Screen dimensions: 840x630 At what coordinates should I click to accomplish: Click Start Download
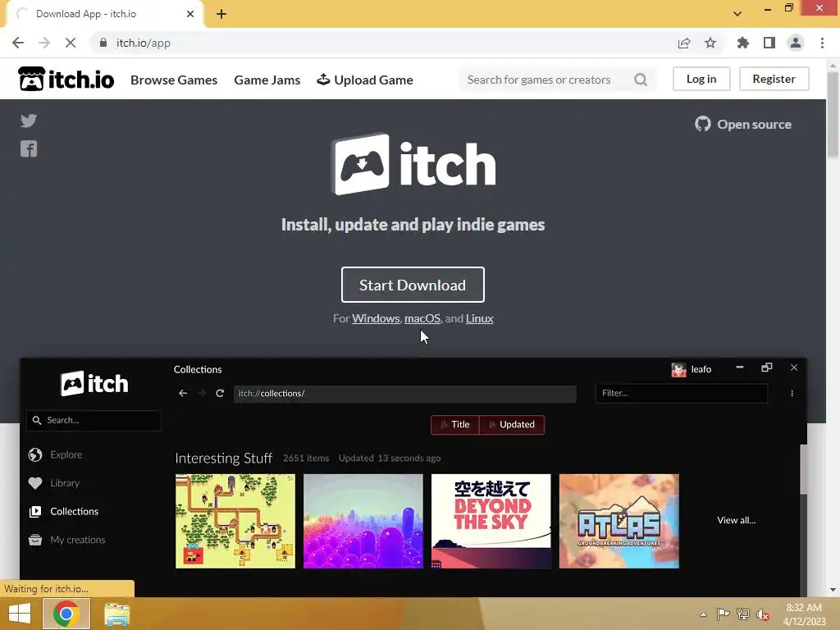(413, 285)
